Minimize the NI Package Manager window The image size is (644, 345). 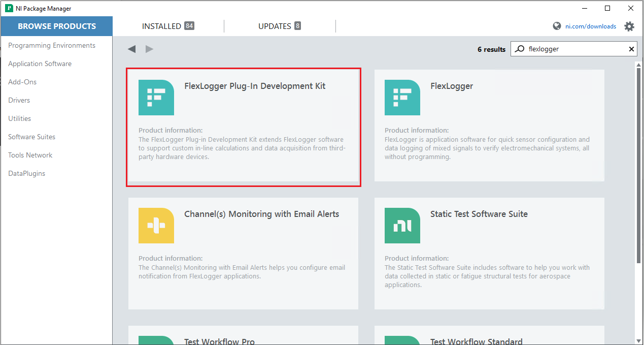pyautogui.click(x=585, y=8)
